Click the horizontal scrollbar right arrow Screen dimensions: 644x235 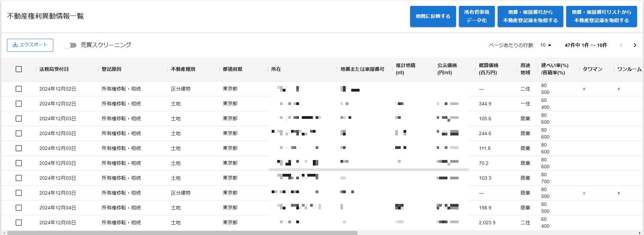pyautogui.click(x=640, y=233)
